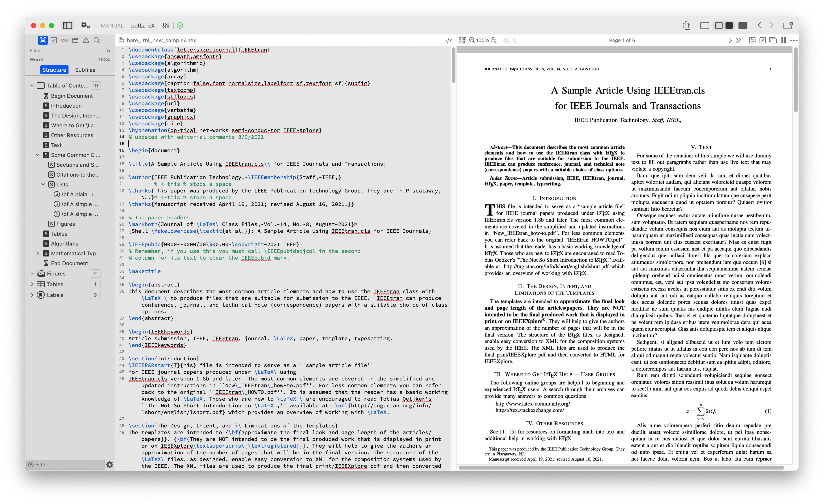Switch to editor-only layout
Screen dimensions: 824x504
[x=705, y=25]
